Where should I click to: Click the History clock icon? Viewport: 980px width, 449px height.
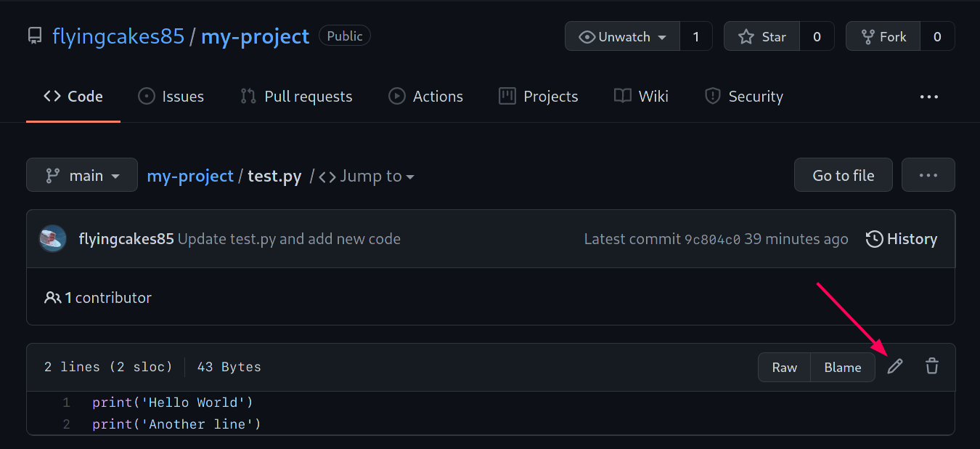(x=875, y=239)
